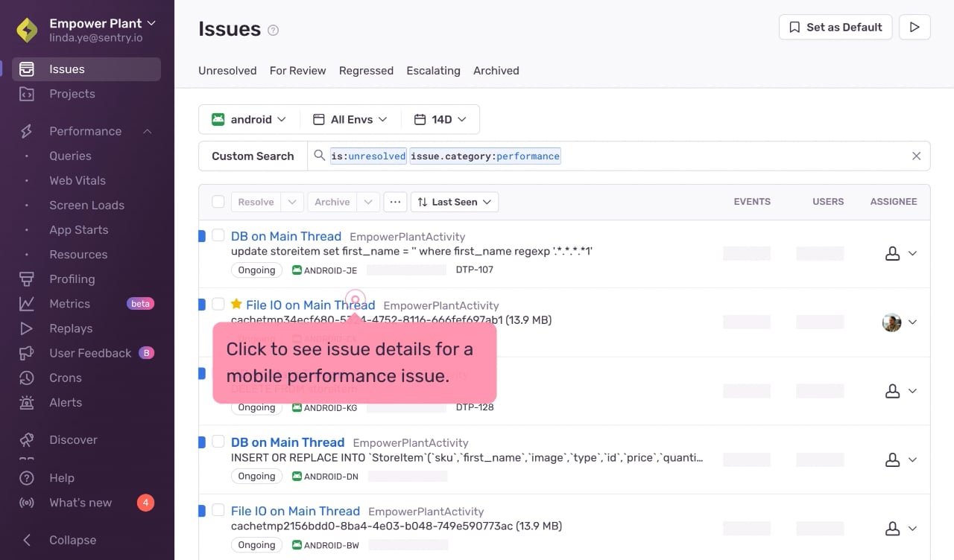Open the Replays icon in sidebar
This screenshot has height=560, width=954.
pyautogui.click(x=27, y=328)
